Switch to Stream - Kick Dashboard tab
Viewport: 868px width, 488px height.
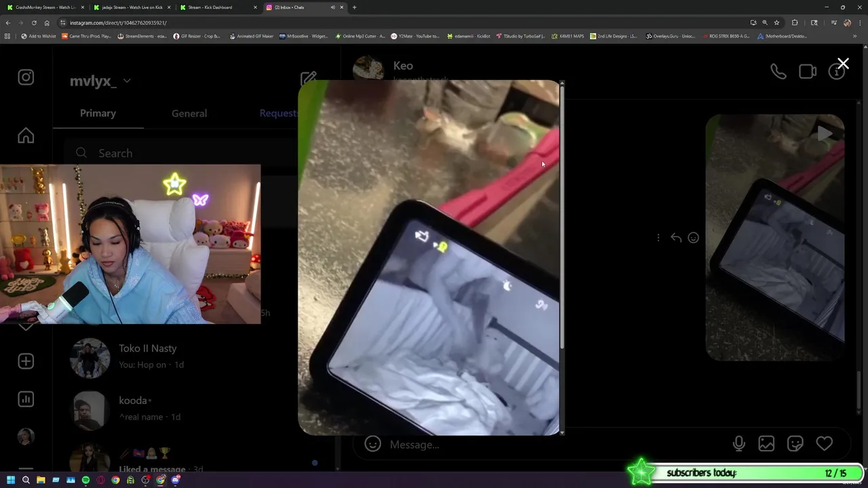[x=218, y=7]
